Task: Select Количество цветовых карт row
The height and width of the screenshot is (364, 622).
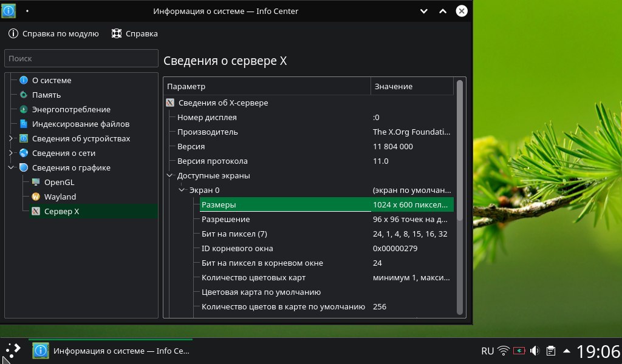Action: (327, 278)
